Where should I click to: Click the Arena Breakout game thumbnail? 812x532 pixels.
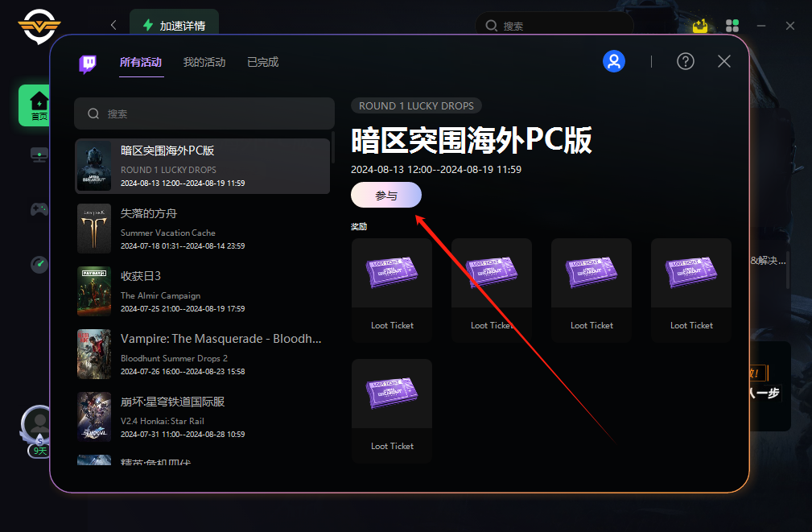click(93, 166)
